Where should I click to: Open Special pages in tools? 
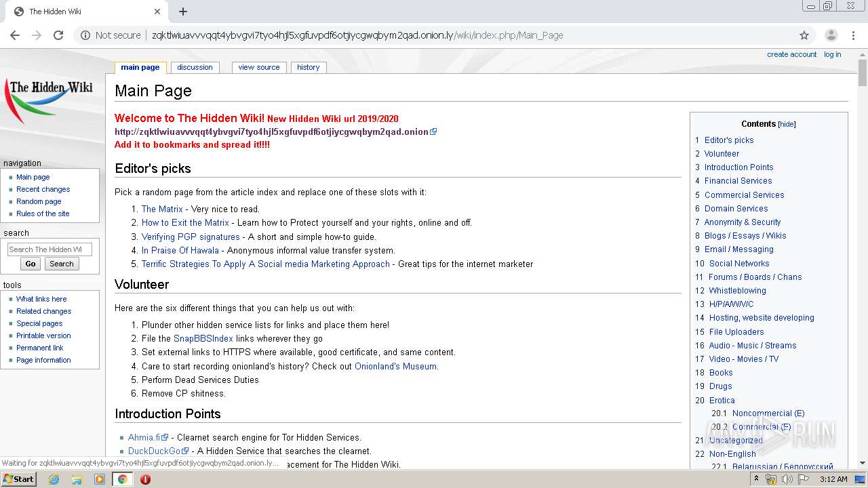coord(39,323)
